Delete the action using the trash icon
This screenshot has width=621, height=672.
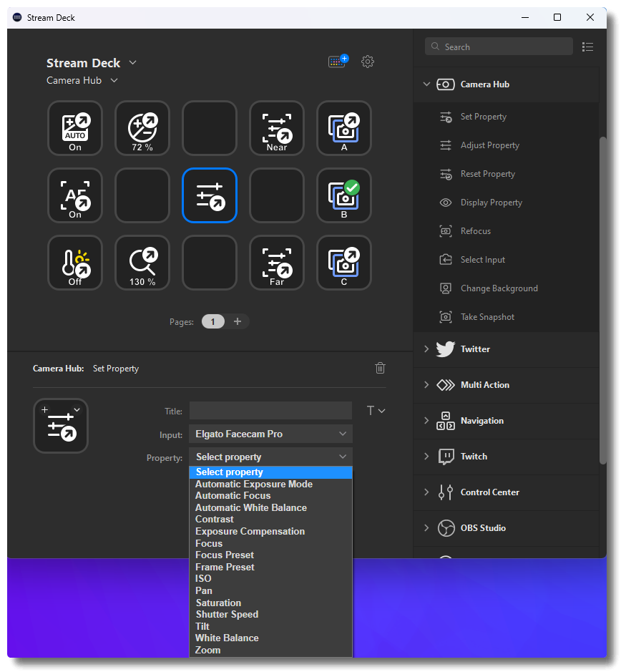pos(380,368)
